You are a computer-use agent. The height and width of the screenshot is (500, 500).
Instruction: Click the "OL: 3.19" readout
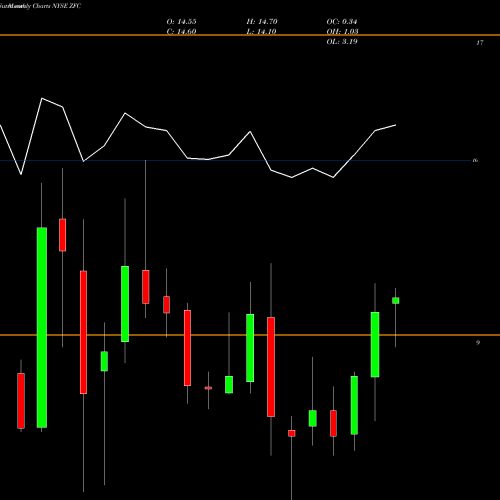(x=342, y=42)
